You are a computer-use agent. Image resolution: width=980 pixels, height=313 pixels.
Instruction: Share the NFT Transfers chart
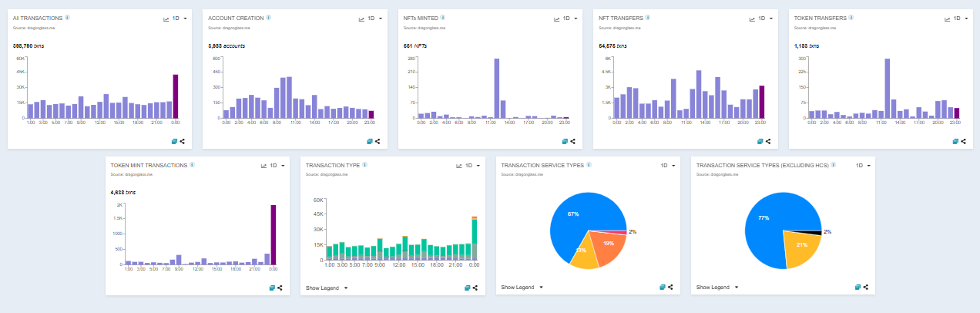tap(768, 141)
